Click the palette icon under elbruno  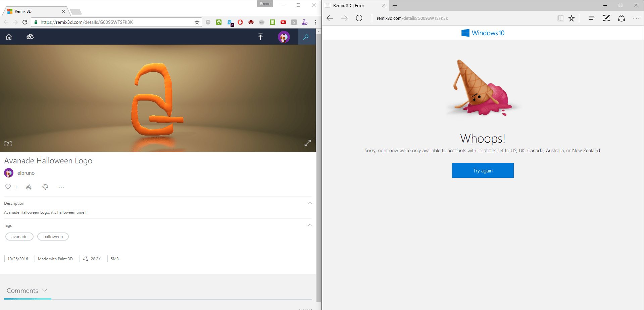pos(45,187)
